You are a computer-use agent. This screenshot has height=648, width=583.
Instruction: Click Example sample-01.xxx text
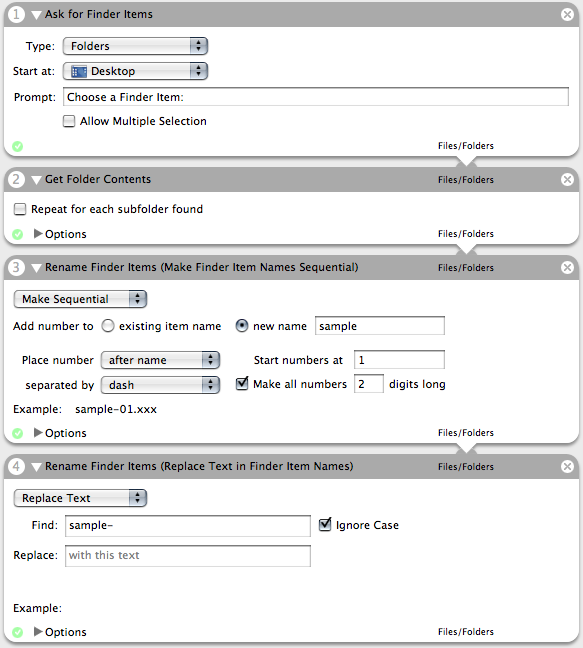coord(116,409)
